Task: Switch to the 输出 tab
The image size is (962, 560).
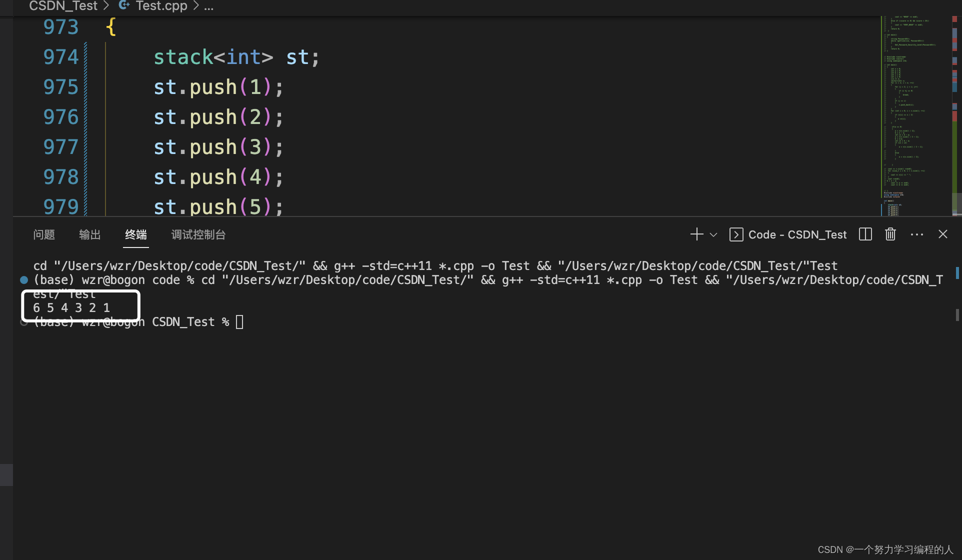Action: click(x=90, y=235)
